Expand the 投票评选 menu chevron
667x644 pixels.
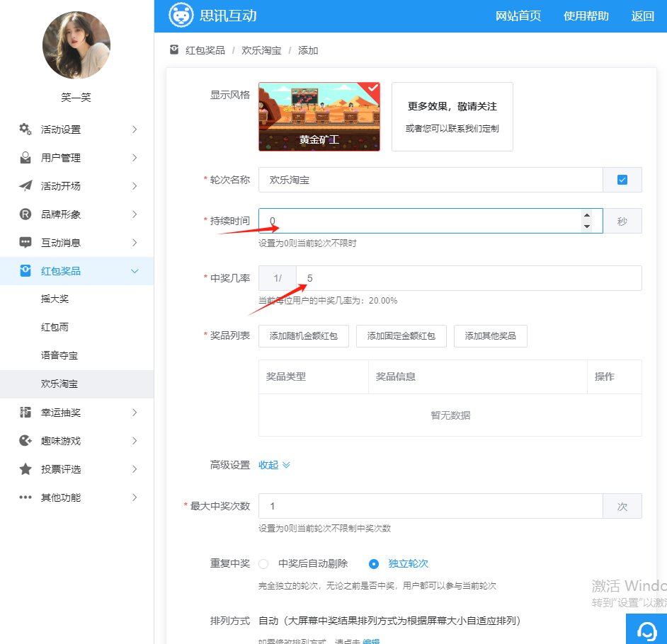point(135,469)
